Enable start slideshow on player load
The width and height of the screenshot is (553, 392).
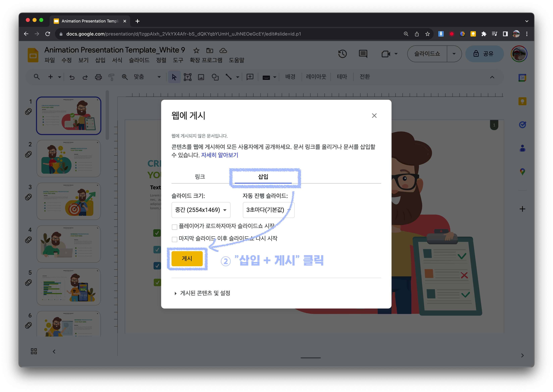coord(174,227)
